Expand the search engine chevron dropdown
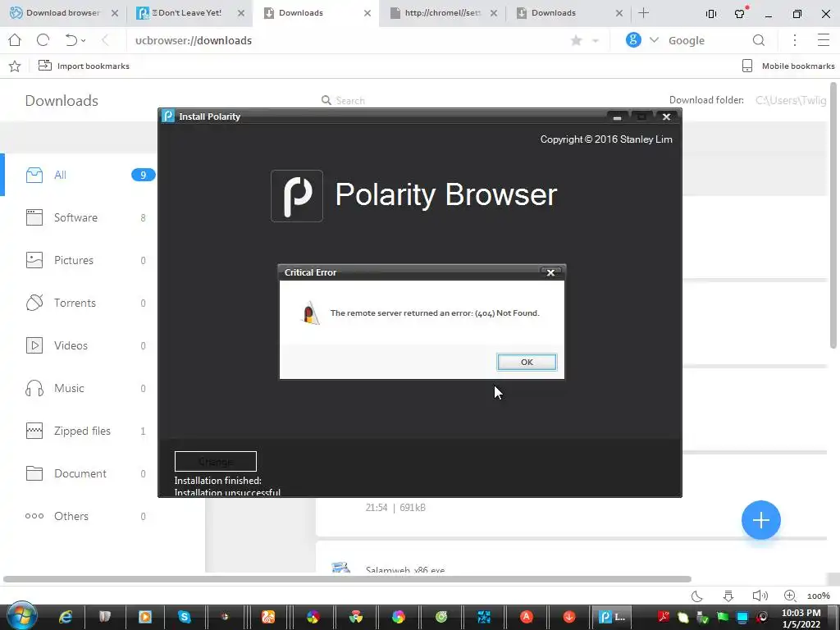840x630 pixels. (654, 40)
